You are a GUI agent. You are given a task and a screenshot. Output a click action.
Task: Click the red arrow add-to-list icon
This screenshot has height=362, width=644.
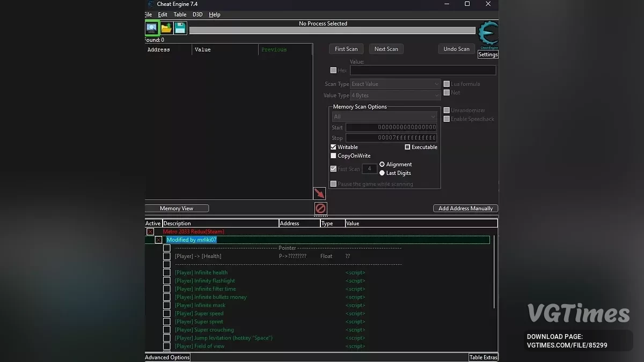tap(319, 193)
